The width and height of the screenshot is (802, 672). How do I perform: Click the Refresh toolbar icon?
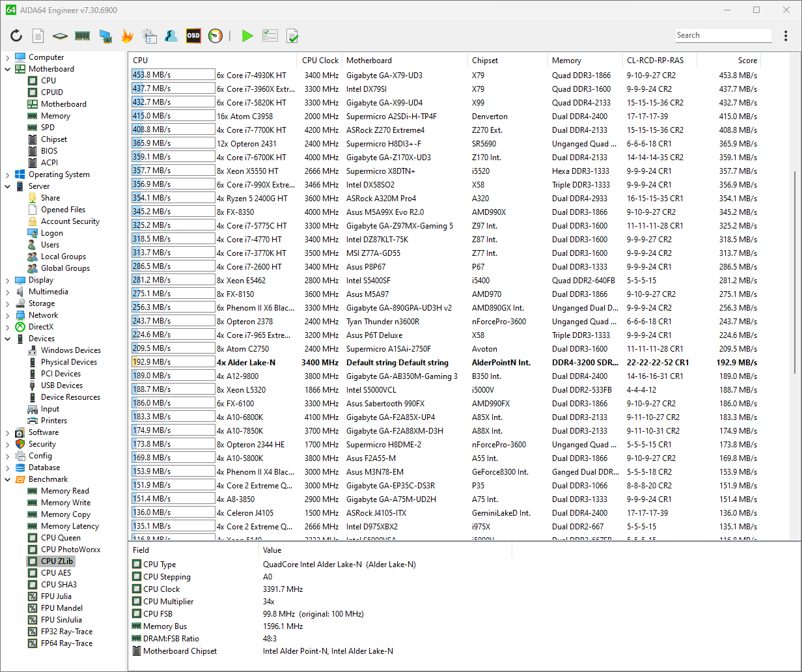(x=16, y=36)
